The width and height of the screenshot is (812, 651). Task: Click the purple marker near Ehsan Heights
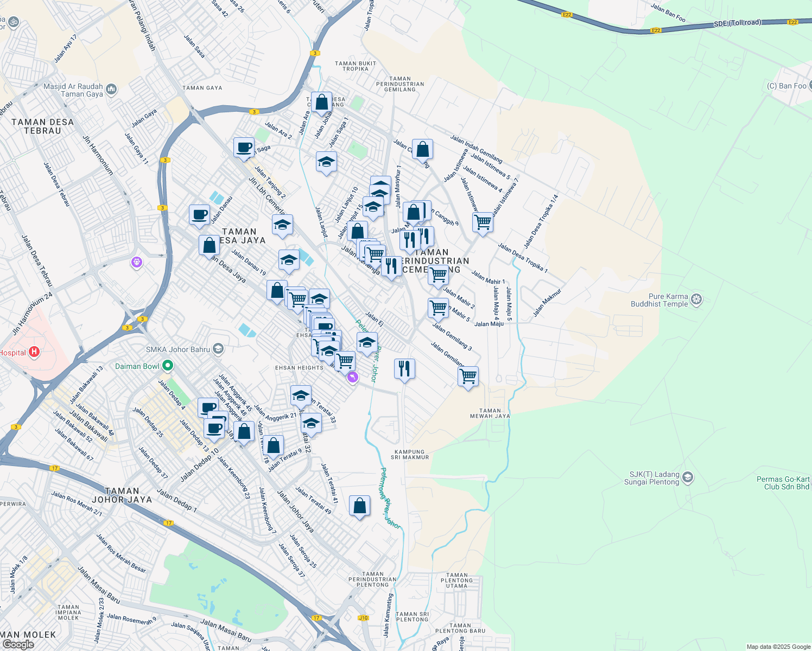(x=353, y=377)
